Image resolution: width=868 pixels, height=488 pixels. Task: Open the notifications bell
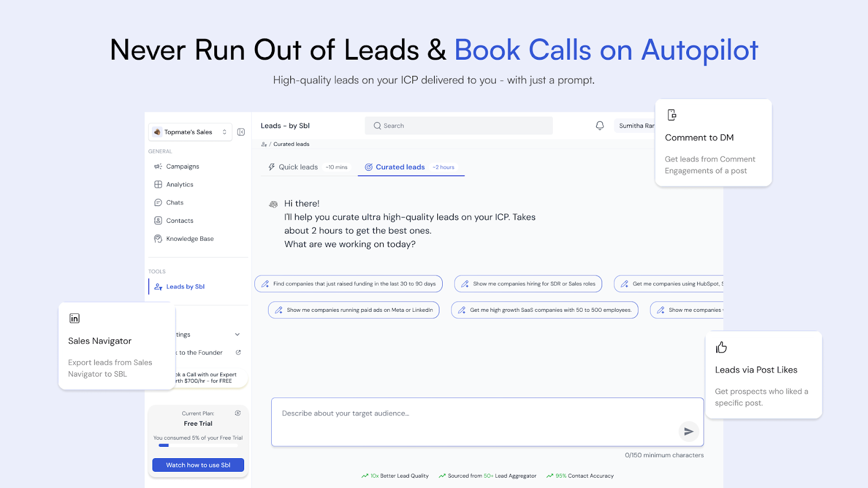[x=599, y=125]
